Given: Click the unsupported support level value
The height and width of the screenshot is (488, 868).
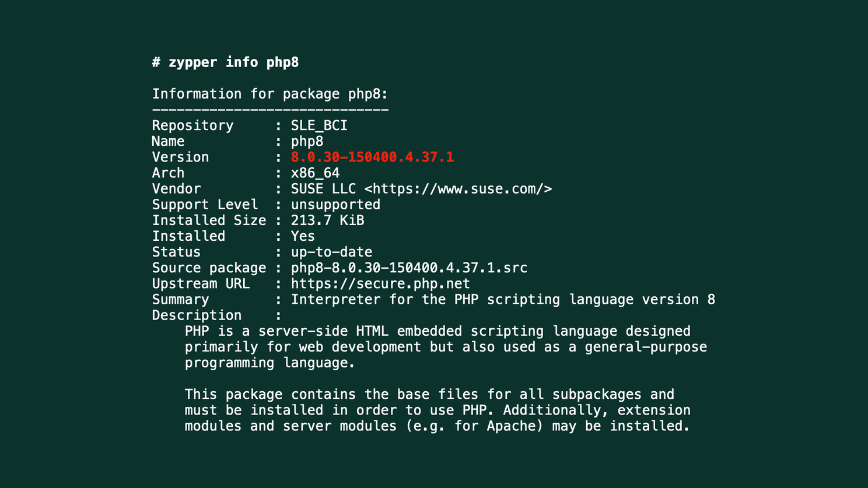Looking at the screenshot, I should [x=335, y=205].
